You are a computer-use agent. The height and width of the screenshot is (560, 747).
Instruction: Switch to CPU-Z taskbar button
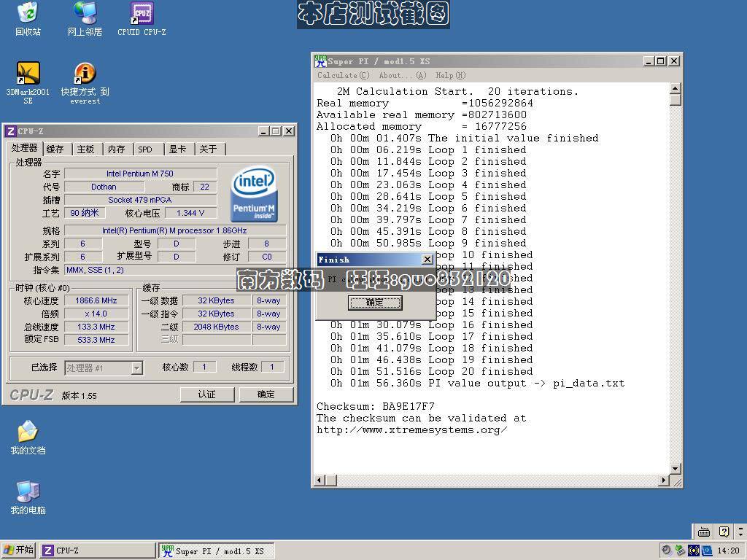pyautogui.click(x=98, y=551)
